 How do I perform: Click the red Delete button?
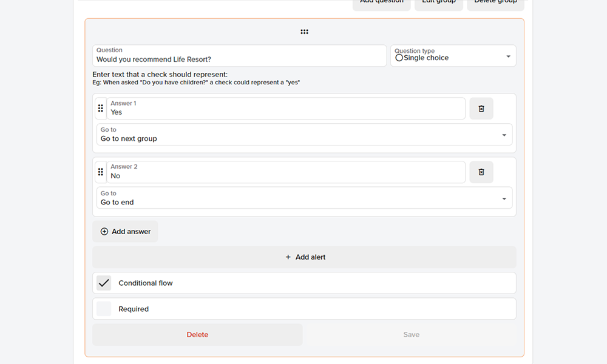(197, 335)
